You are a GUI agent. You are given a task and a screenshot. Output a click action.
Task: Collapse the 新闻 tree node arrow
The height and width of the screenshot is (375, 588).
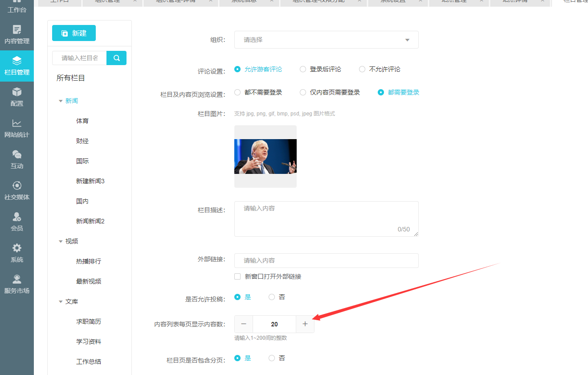coord(61,101)
